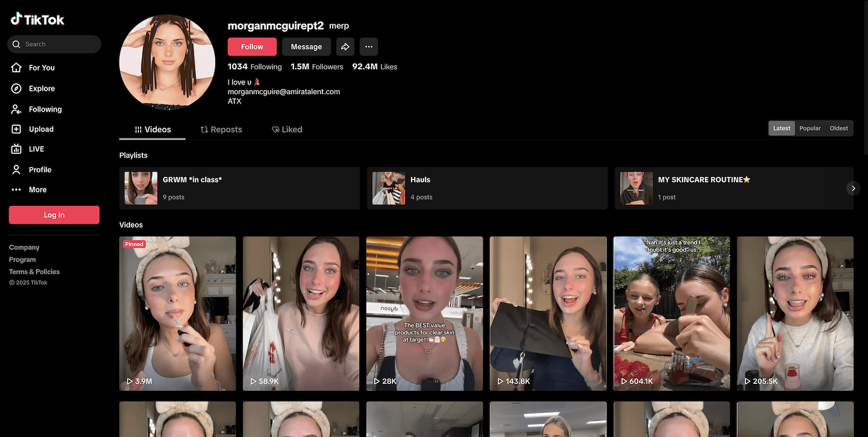Open the For You home feed

coord(41,68)
